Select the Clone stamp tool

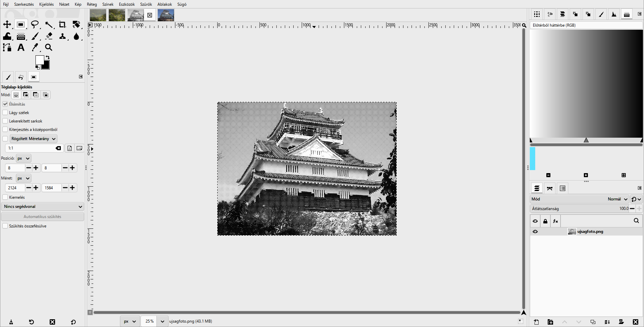pos(63,36)
